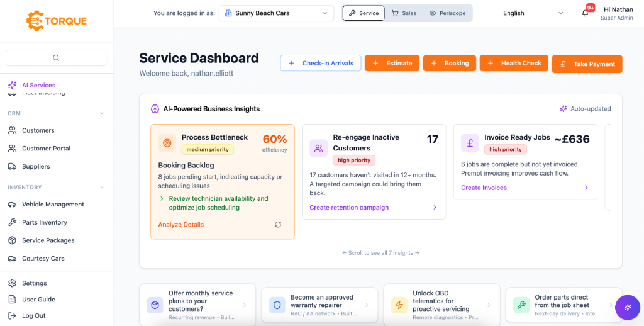Open AI Services in sidebar
This screenshot has height=326, width=644.
(x=38, y=85)
